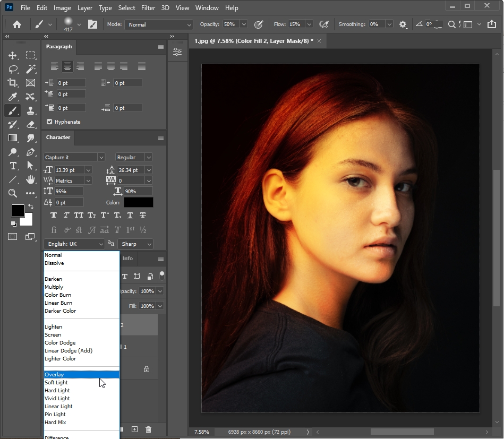Open the font family dropdown 'Capture it'
This screenshot has height=439, width=504.
tap(74, 157)
